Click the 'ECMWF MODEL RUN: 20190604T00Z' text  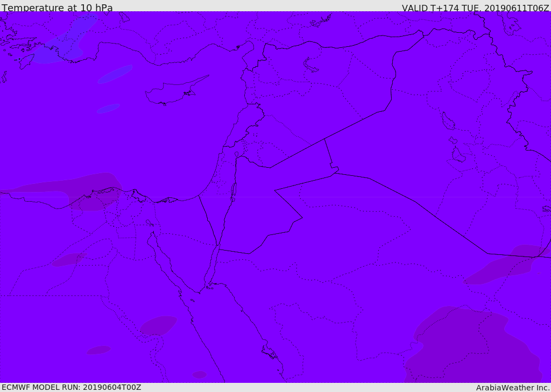72,387
